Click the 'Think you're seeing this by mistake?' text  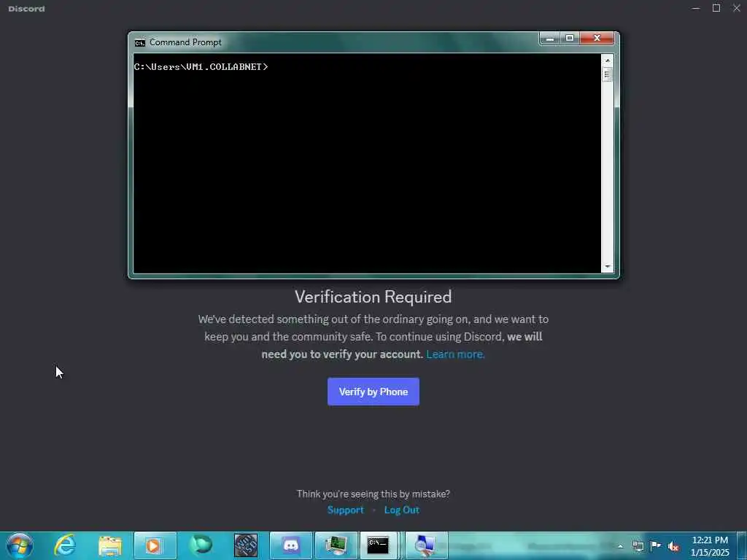pyautogui.click(x=373, y=494)
